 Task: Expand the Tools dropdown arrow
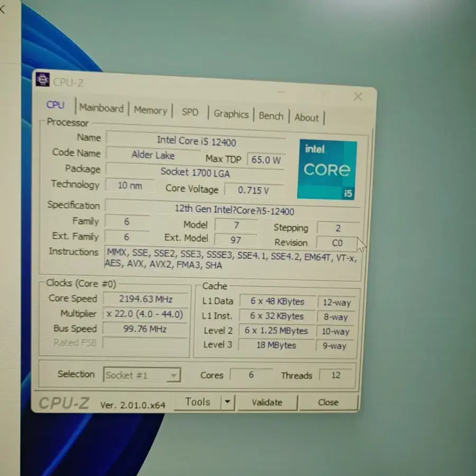pos(227,402)
